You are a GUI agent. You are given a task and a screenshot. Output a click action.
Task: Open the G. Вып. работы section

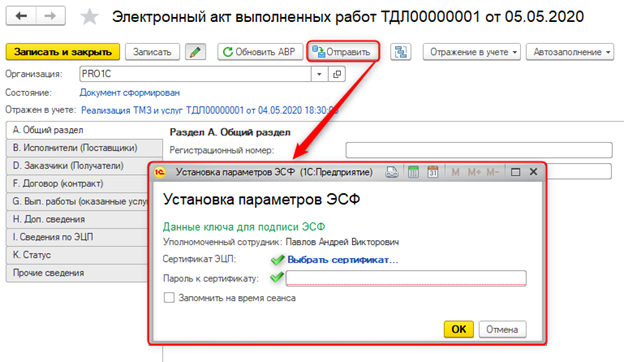(78, 201)
